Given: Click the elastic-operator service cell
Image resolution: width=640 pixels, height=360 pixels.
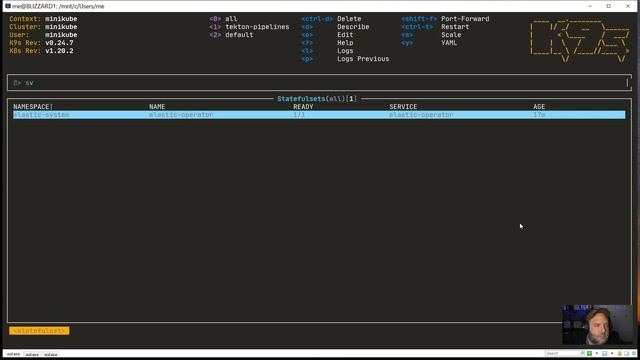Looking at the screenshot, I should (421, 115).
